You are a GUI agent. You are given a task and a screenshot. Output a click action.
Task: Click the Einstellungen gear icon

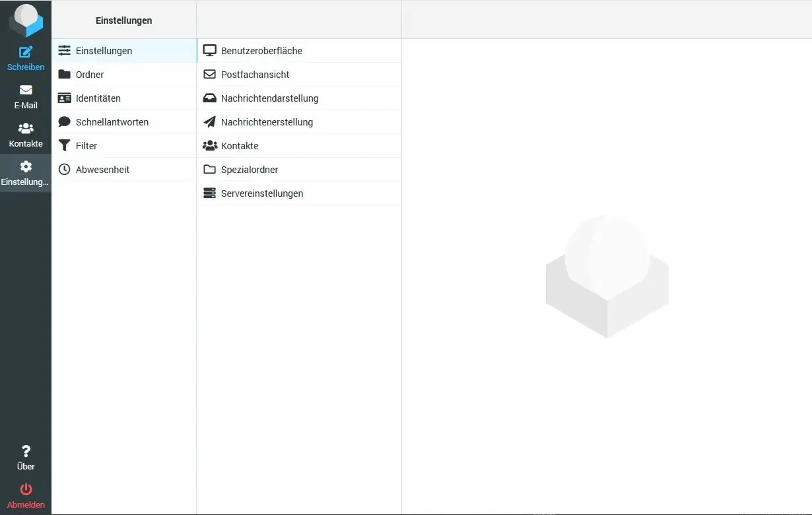(26, 167)
